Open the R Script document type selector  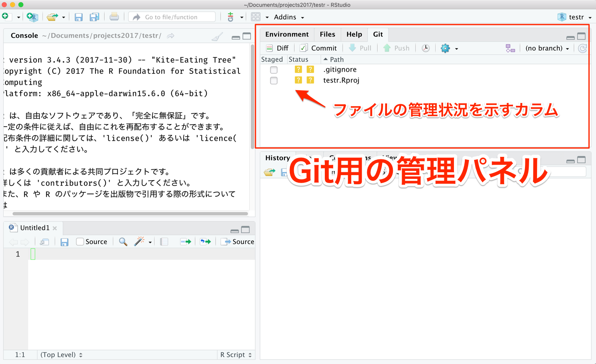click(x=235, y=355)
